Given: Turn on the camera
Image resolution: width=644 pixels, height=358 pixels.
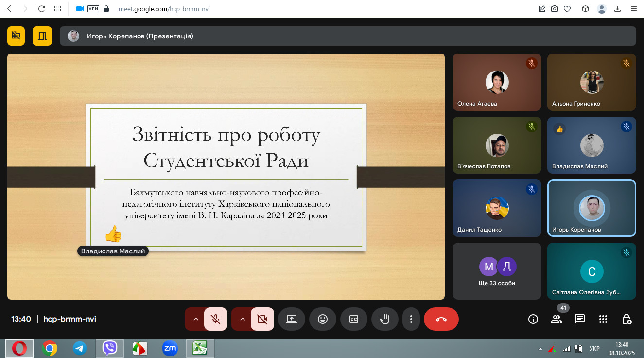Looking at the screenshot, I should [x=262, y=319].
